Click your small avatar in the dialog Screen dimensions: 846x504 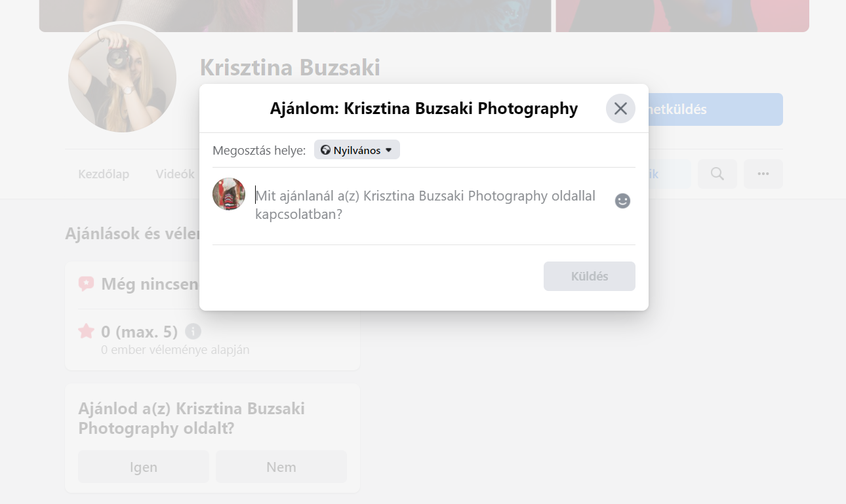click(229, 194)
